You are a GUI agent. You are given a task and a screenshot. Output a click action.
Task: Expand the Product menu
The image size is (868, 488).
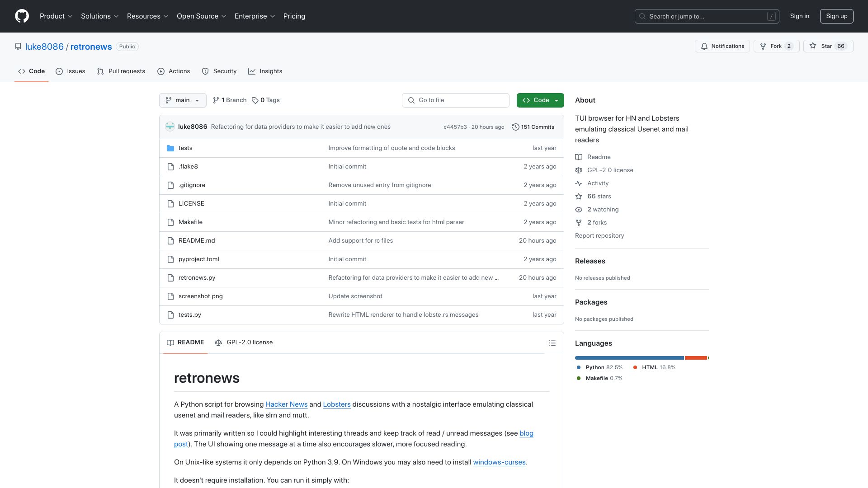tap(56, 16)
